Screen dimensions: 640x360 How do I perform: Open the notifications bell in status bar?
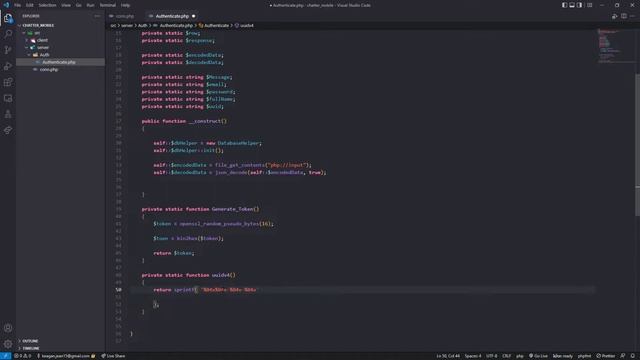coord(632,356)
